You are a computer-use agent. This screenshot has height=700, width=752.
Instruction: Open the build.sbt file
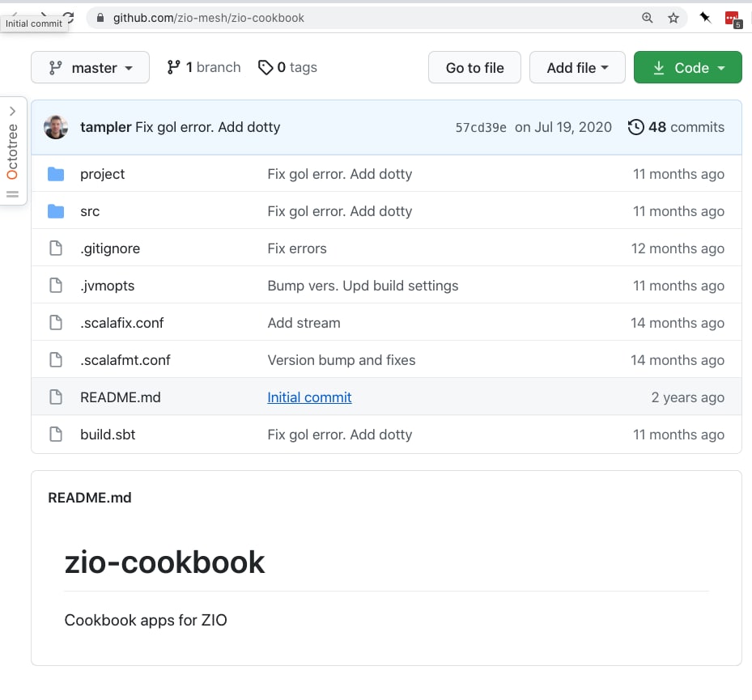108,435
